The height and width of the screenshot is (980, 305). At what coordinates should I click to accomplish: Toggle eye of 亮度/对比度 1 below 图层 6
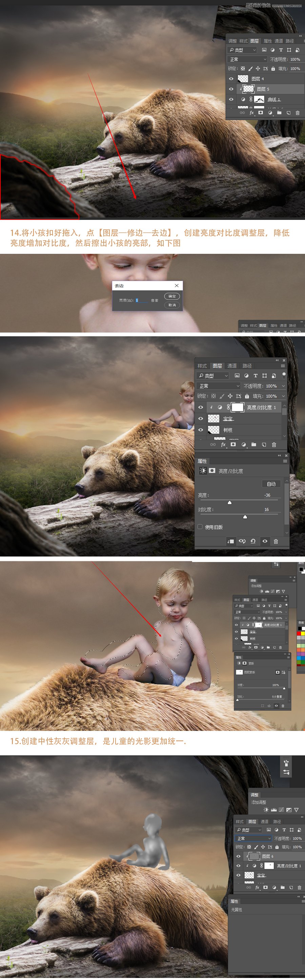pos(238,866)
